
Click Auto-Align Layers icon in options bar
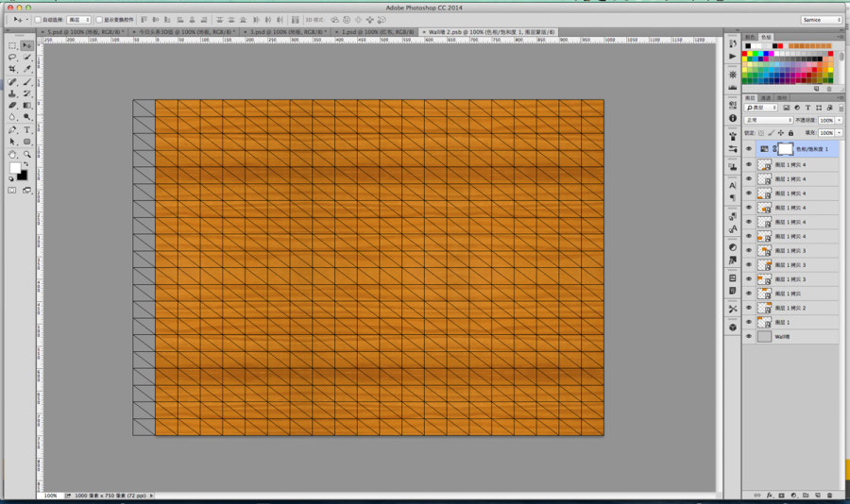click(x=295, y=20)
